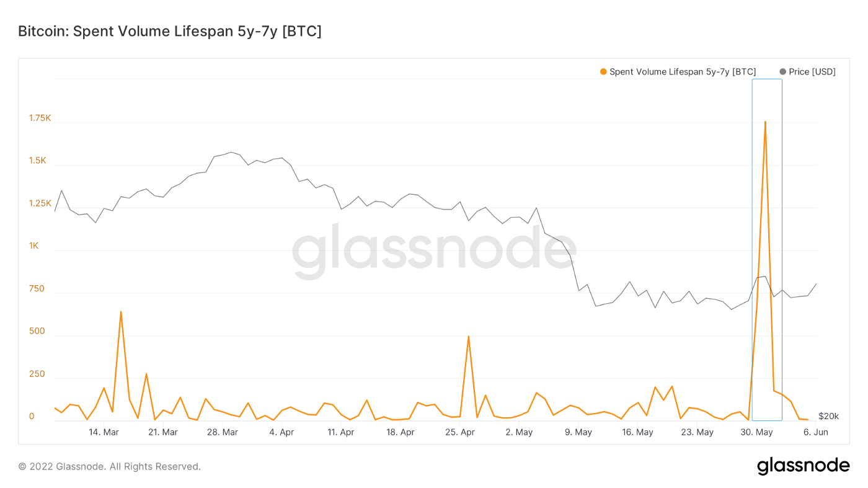
Task: Click the mid-March orange spike peak
Action: point(121,311)
